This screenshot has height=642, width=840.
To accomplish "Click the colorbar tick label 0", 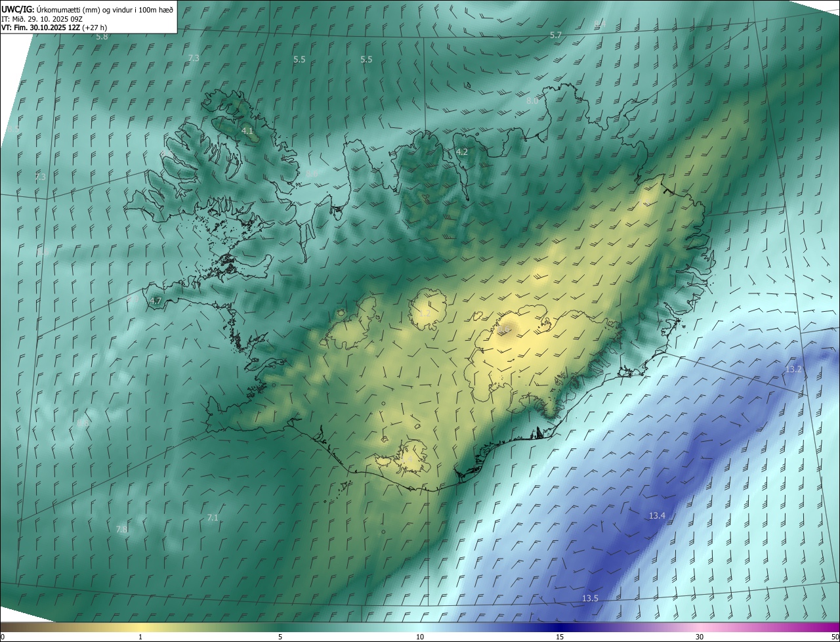I will (3, 637).
